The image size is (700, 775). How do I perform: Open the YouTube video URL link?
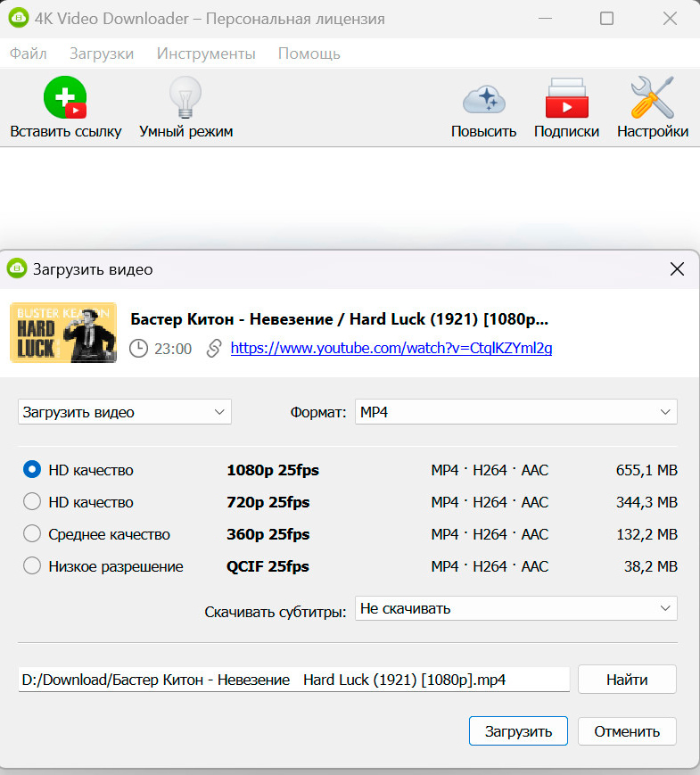click(x=391, y=349)
